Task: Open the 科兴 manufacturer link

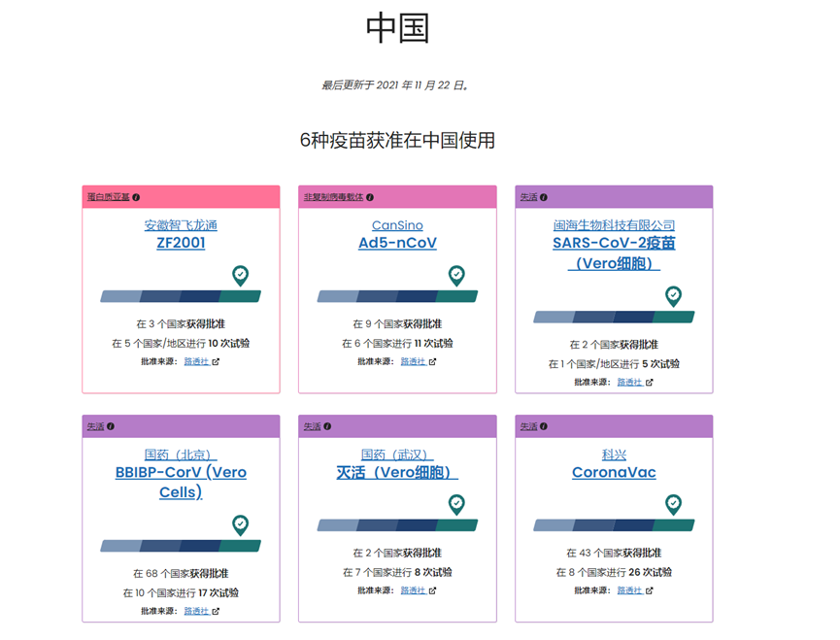Action: (614, 455)
